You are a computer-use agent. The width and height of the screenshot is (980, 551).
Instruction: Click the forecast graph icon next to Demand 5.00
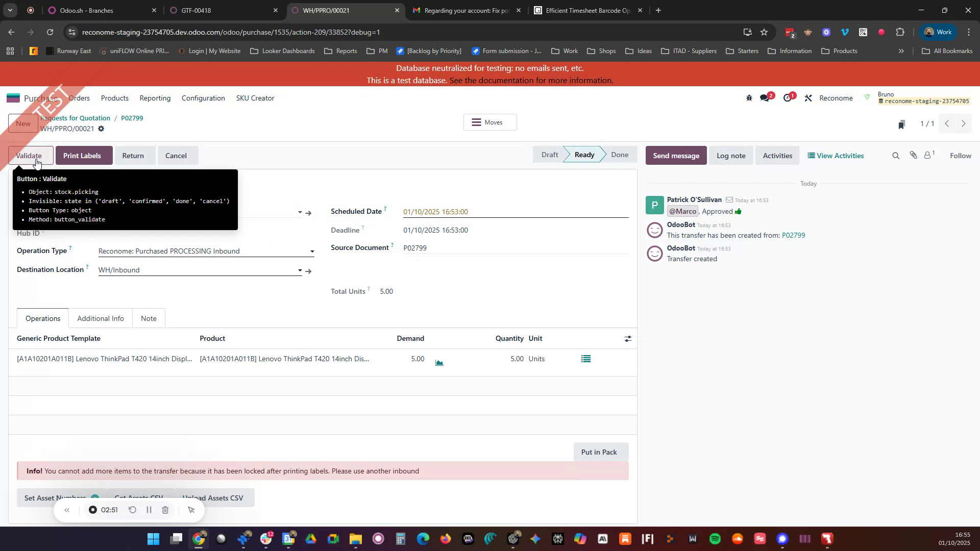tap(439, 362)
